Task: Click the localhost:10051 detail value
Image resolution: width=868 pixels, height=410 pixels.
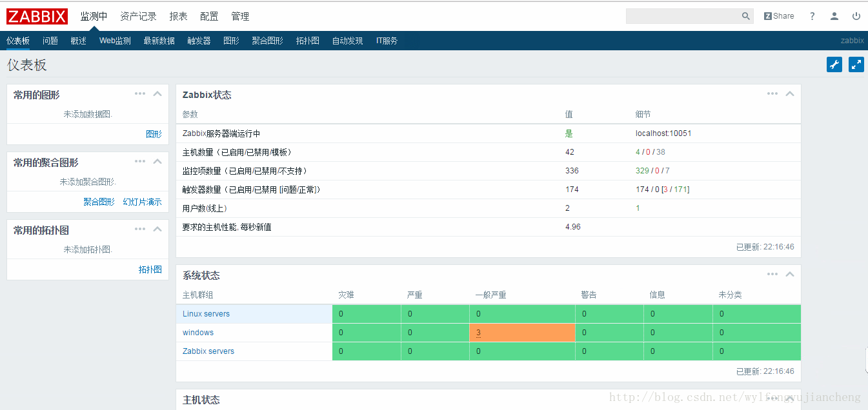Action: click(663, 133)
